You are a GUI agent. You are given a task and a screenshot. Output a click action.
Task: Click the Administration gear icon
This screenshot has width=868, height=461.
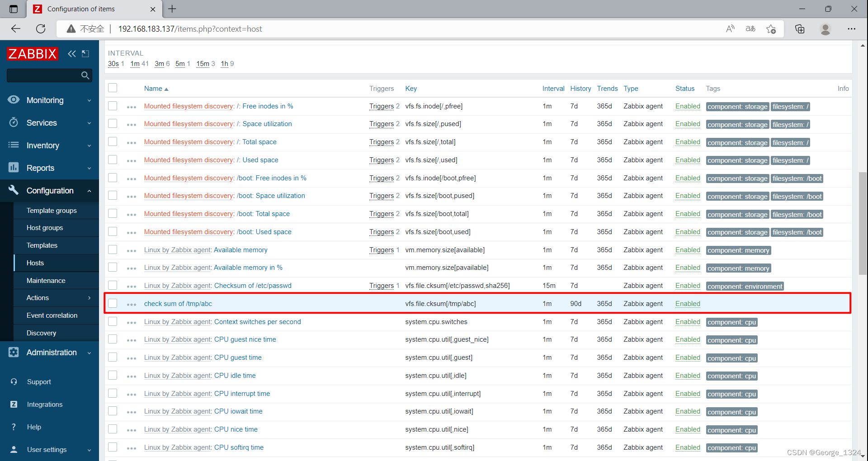(14, 352)
